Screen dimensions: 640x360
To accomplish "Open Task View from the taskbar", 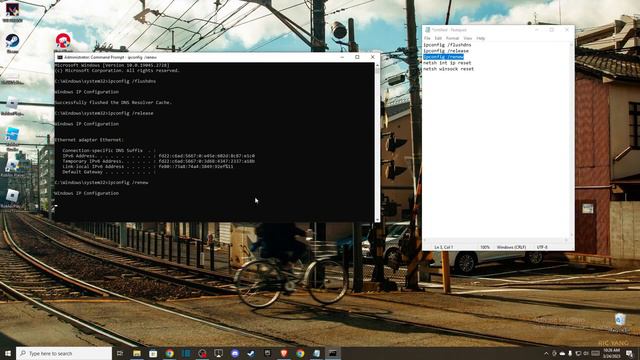I will (x=120, y=353).
